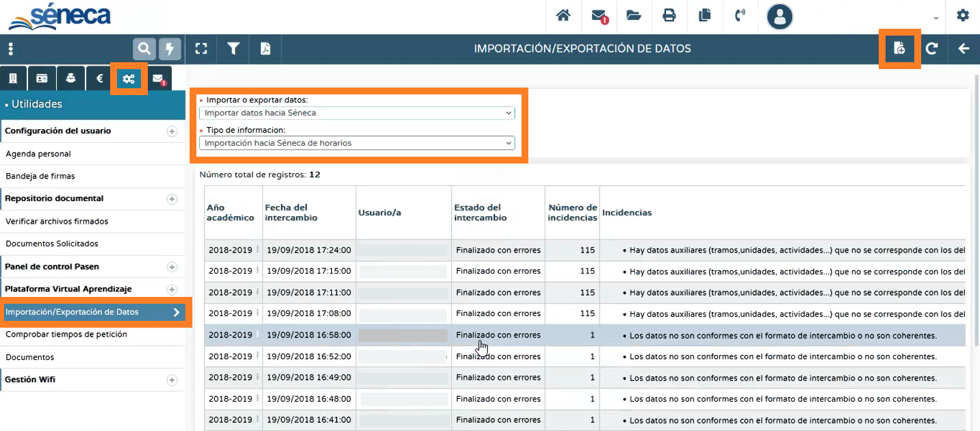The width and height of the screenshot is (980, 431).
Task: Switch to the students tab icon
Action: point(71,79)
